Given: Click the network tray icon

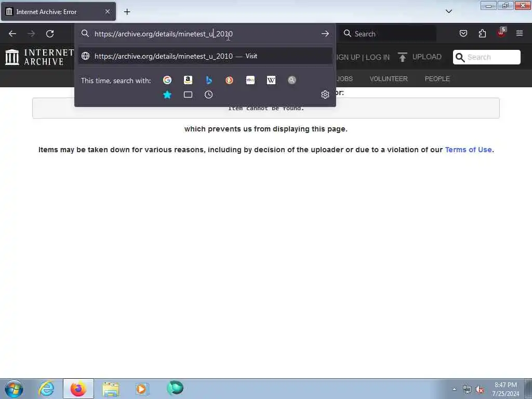Looking at the screenshot, I should [x=467, y=390].
